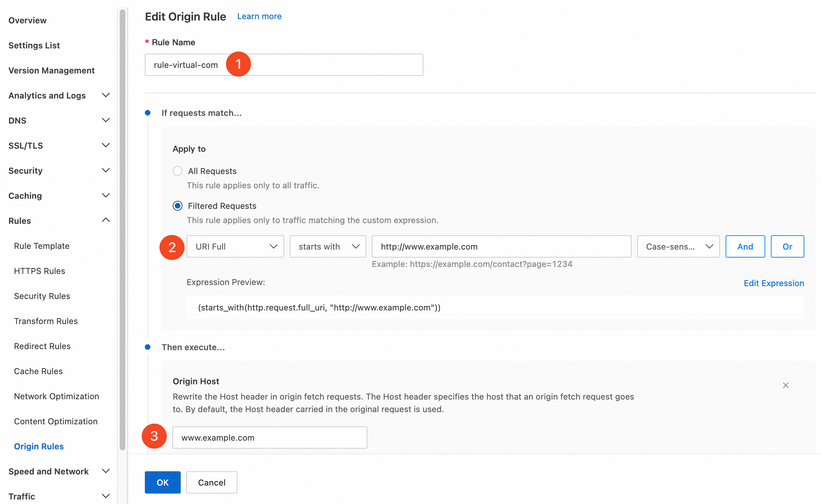Select the All Requests radio button
Image resolution: width=821 pixels, height=504 pixels.
(178, 171)
